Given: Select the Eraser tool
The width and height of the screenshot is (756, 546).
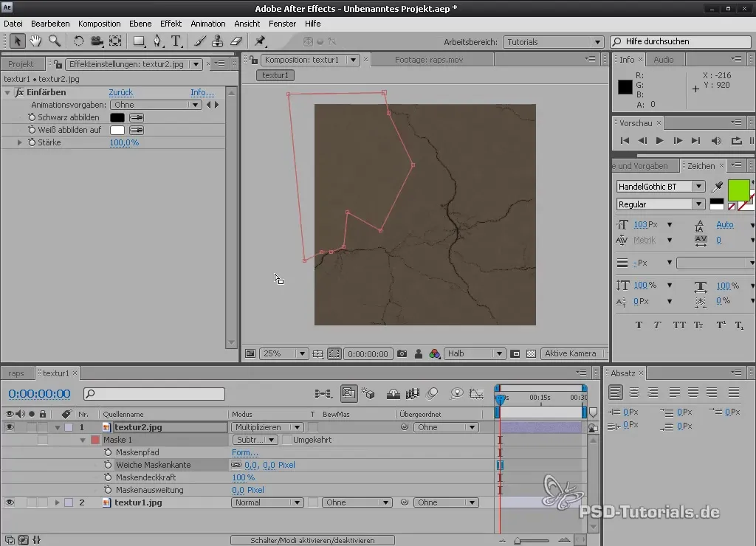Looking at the screenshot, I should (236, 41).
